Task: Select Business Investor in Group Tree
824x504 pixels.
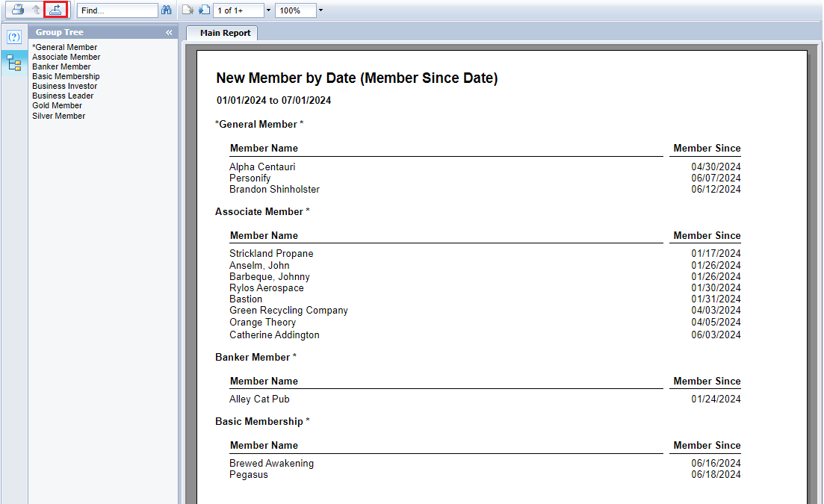Action: [65, 86]
